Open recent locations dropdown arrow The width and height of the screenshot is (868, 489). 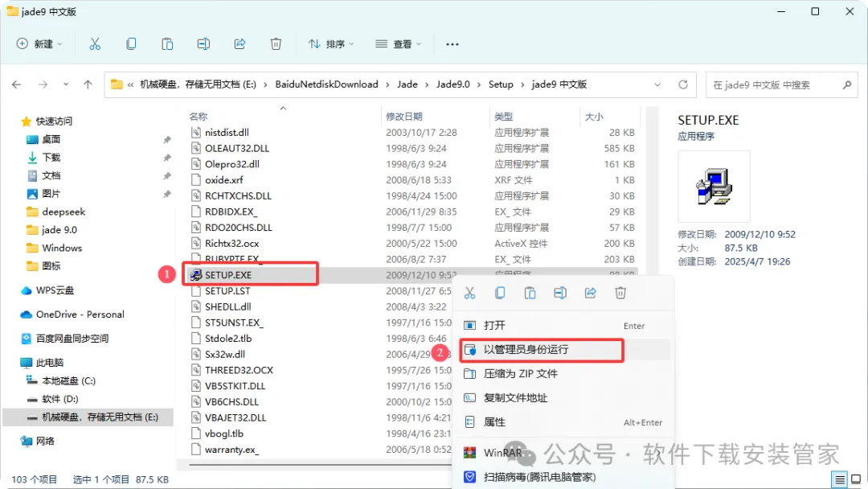(x=66, y=84)
